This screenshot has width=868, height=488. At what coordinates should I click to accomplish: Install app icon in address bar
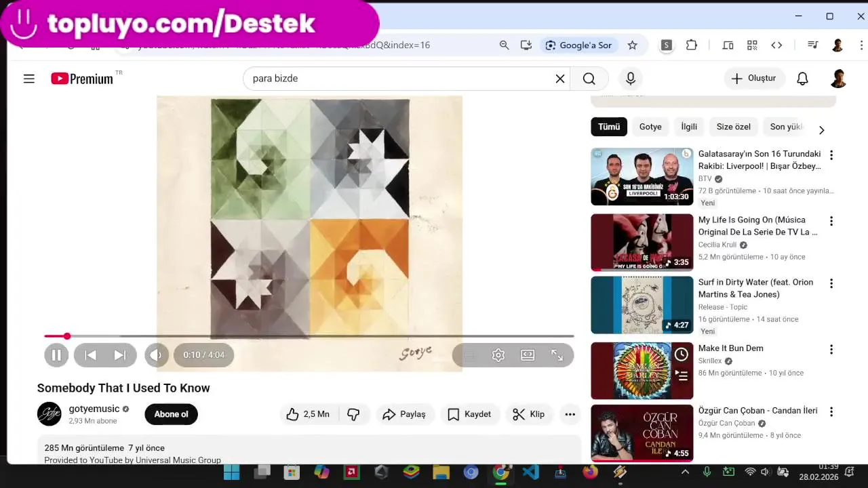[x=526, y=45]
